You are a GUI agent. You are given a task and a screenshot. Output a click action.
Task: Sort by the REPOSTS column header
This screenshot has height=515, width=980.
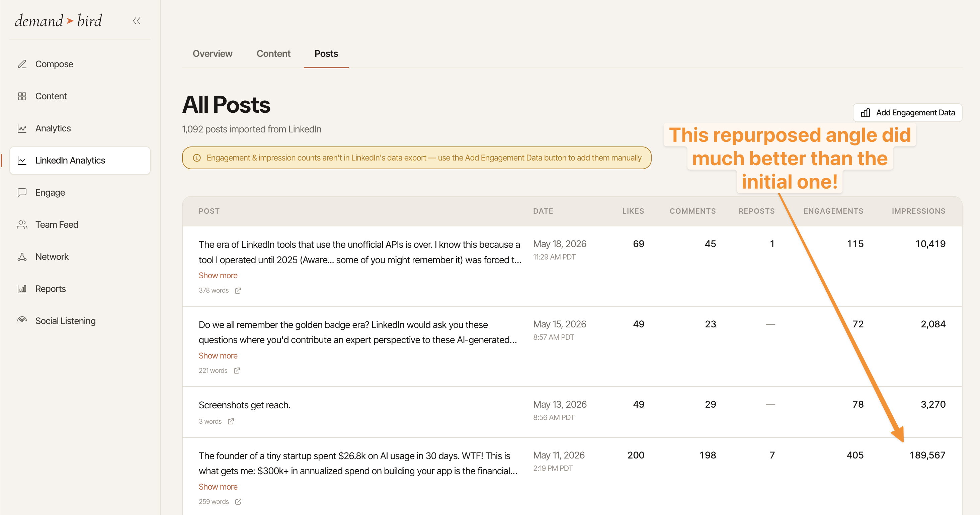point(757,211)
